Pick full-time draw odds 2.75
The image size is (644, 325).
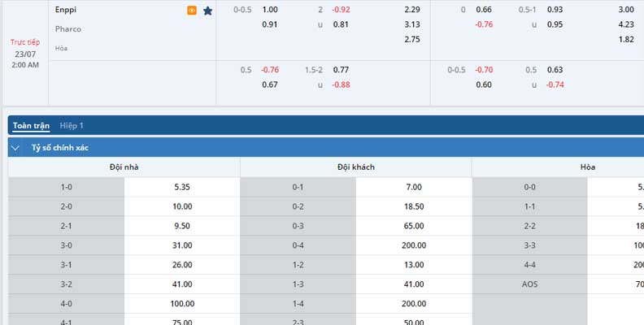coord(412,39)
